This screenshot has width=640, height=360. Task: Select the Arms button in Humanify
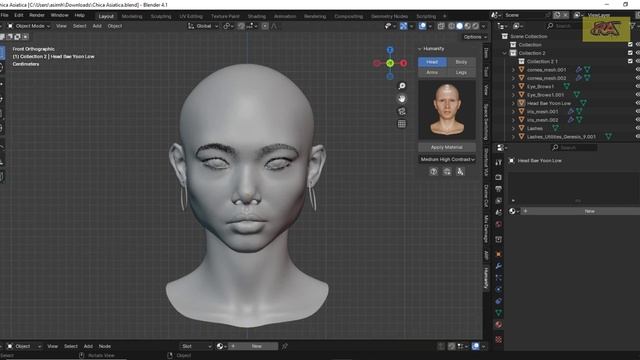[432, 72]
